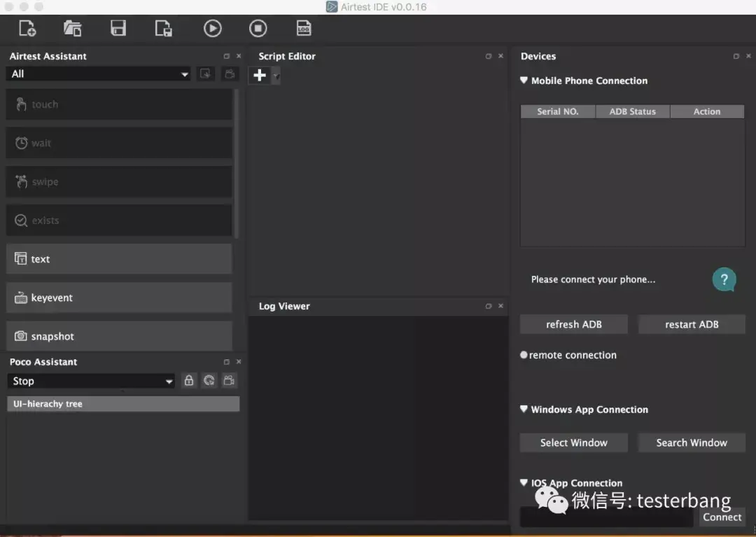Click the Serial NO. column header
The height and width of the screenshot is (537, 756).
(558, 111)
